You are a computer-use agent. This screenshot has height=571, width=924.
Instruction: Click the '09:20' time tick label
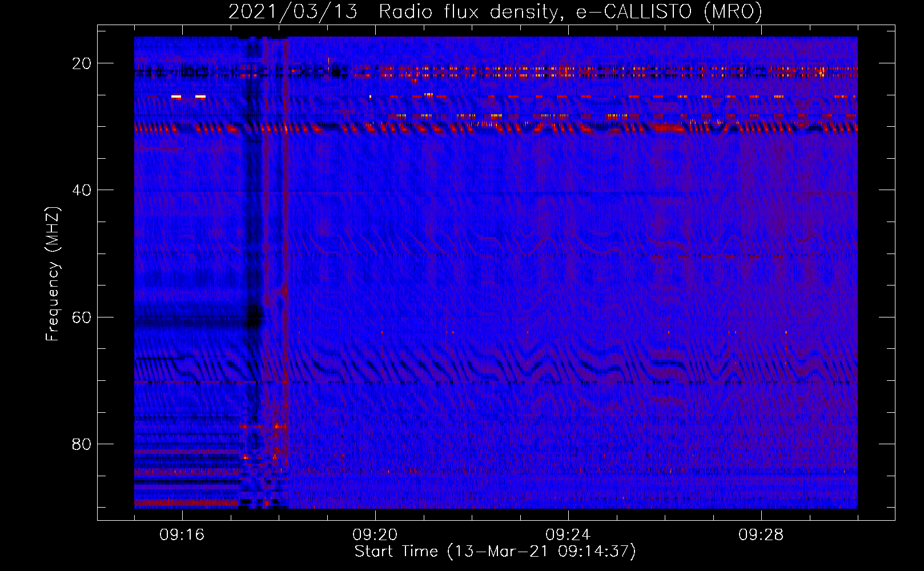(x=375, y=535)
